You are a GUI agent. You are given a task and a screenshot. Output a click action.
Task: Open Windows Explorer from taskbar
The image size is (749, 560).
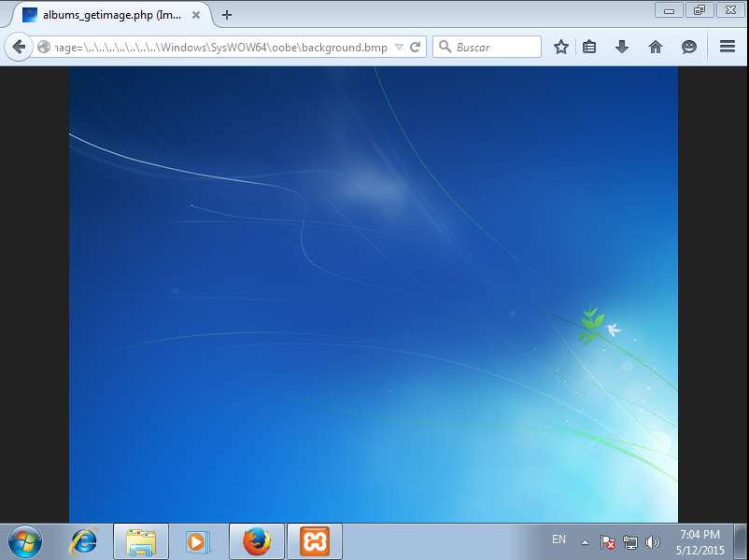141,541
